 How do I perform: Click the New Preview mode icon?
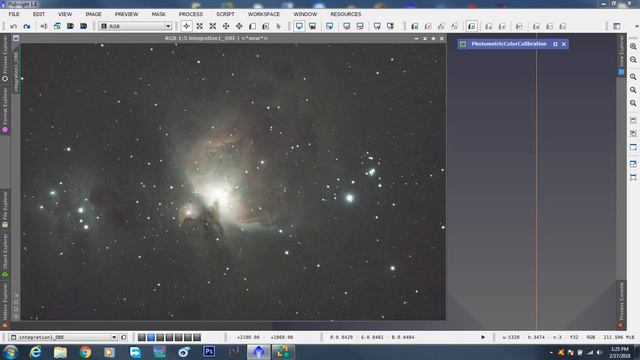[x=253, y=26]
